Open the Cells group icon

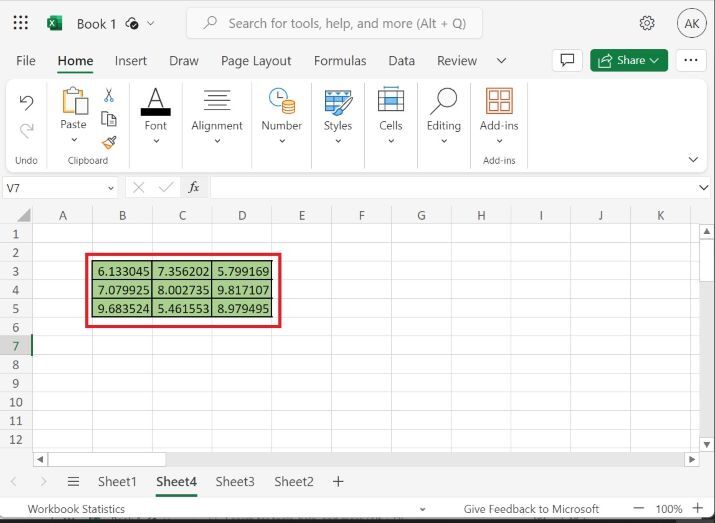[x=391, y=99]
